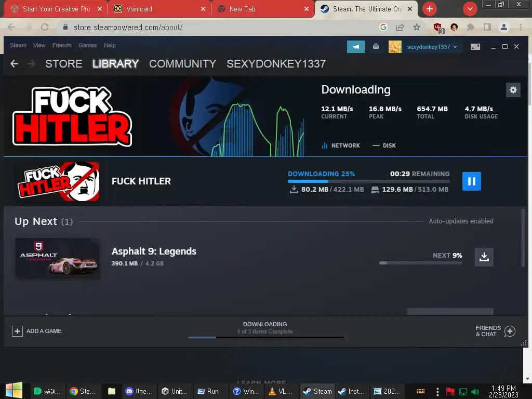
Task: Click the address bar URL
Action: point(128,27)
